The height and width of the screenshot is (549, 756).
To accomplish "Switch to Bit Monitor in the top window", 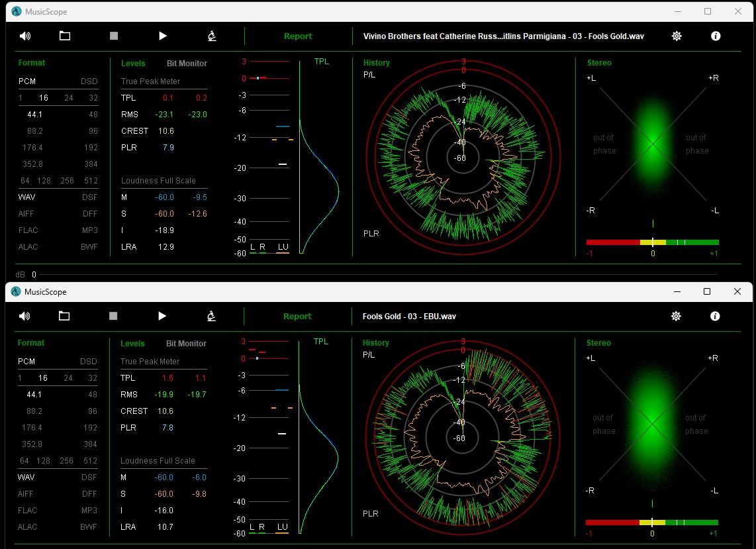I will pos(187,64).
